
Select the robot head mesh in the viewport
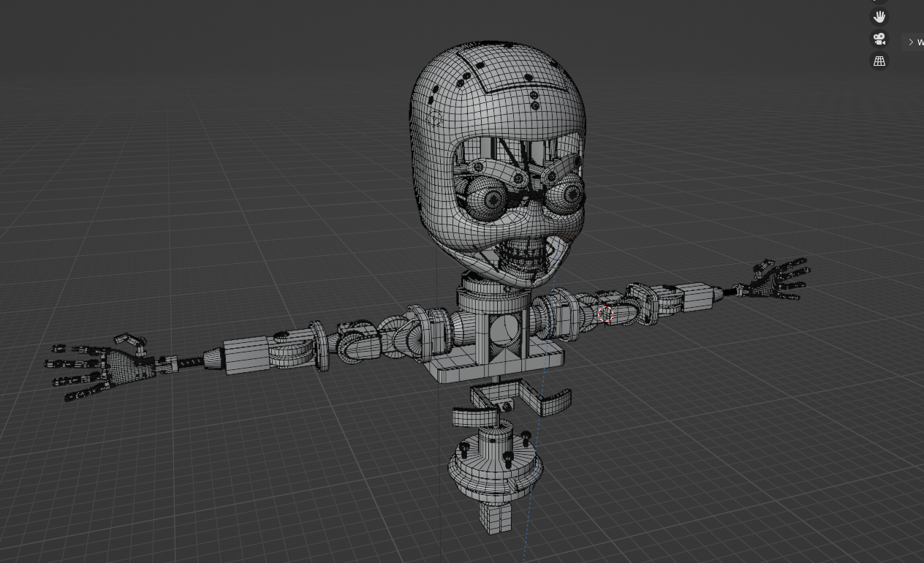[x=498, y=165]
